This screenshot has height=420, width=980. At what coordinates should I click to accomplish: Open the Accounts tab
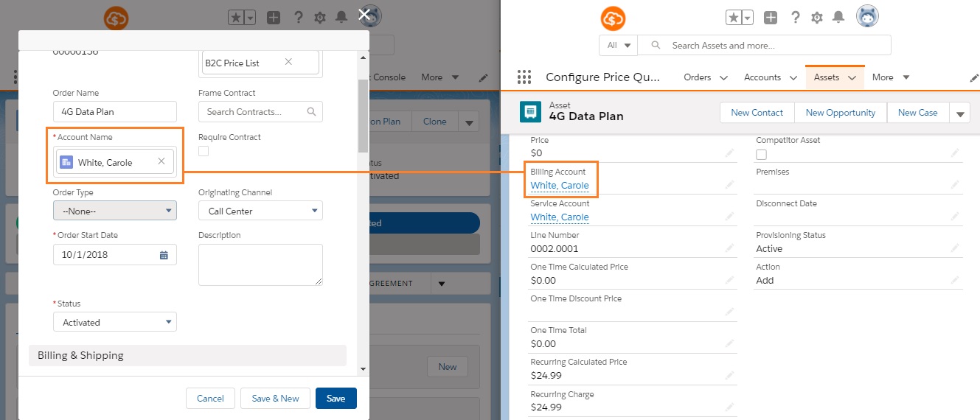coord(762,77)
